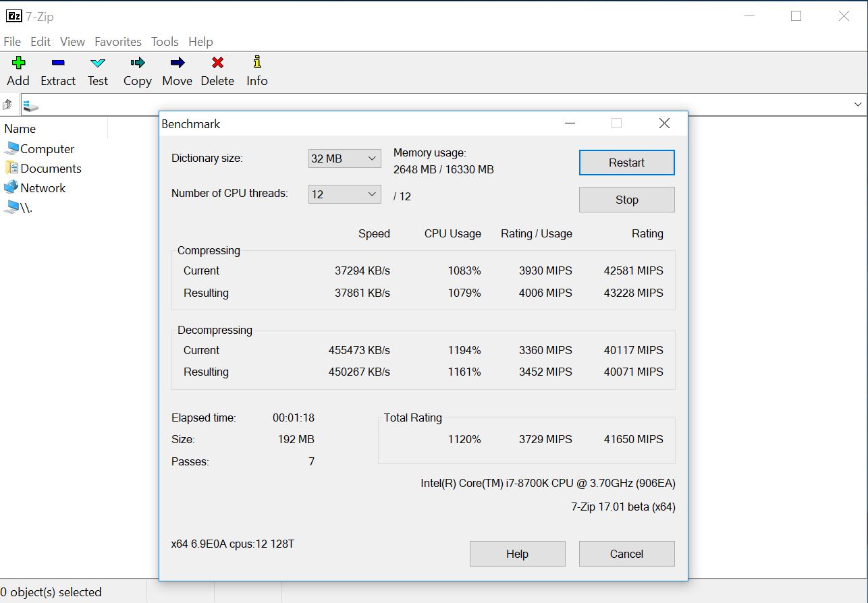Click the up-folder icon beside address bar
Screen dimensions: 868x603
(x=8, y=105)
